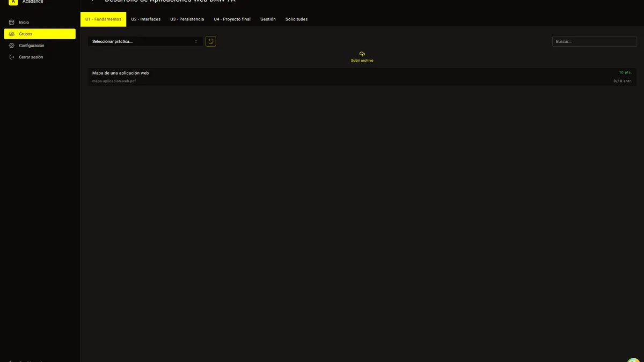
Task: Click the Grupos people icon
Action: [x=12, y=34]
